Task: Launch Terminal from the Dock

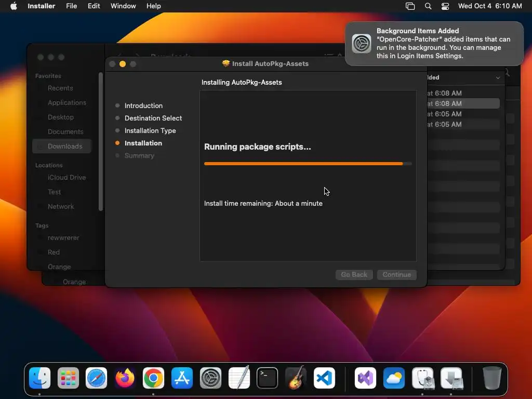Action: coord(268,378)
